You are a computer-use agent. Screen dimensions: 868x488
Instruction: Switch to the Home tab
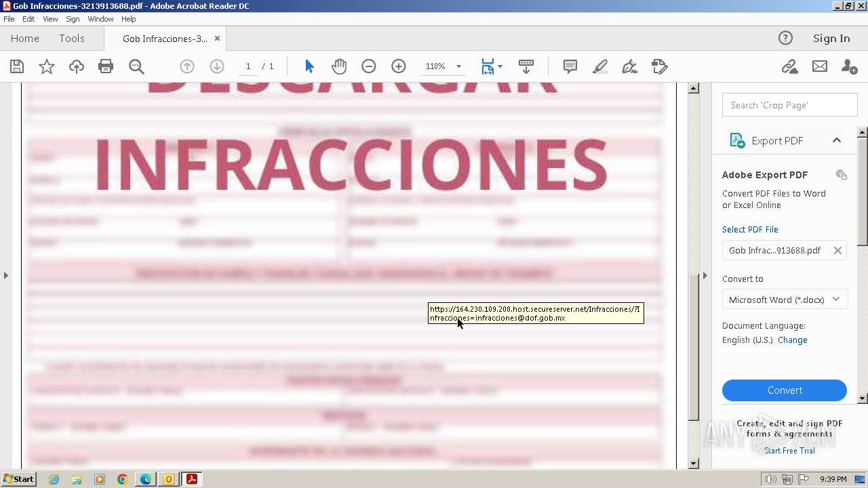(x=25, y=39)
